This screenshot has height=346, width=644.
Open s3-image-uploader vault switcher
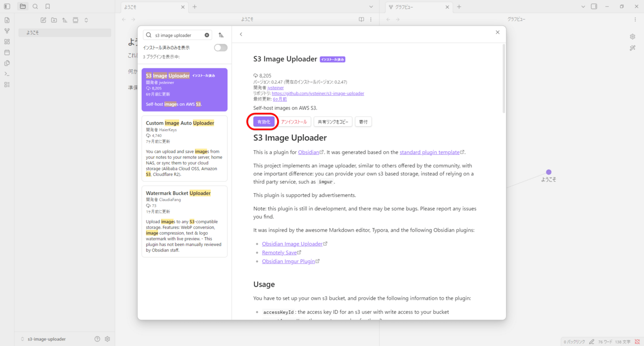click(x=43, y=339)
